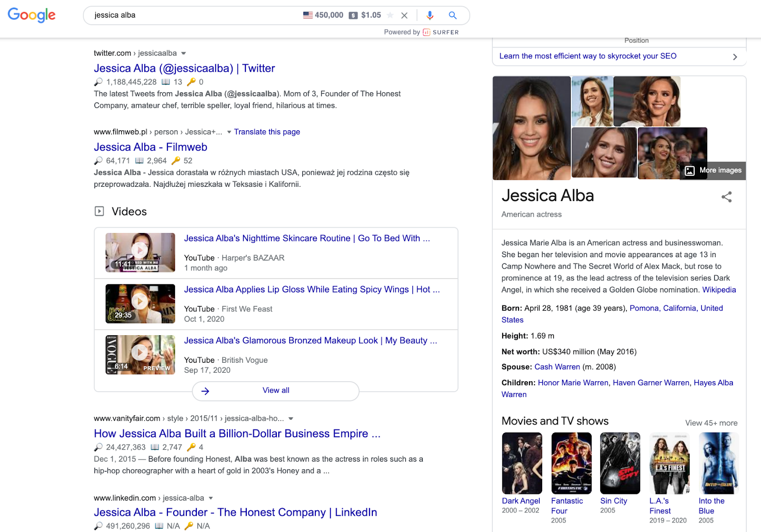Image resolution: width=761 pixels, height=532 pixels.
Task: Click the magnifier icon beside 491,260,296
Action: (x=98, y=526)
